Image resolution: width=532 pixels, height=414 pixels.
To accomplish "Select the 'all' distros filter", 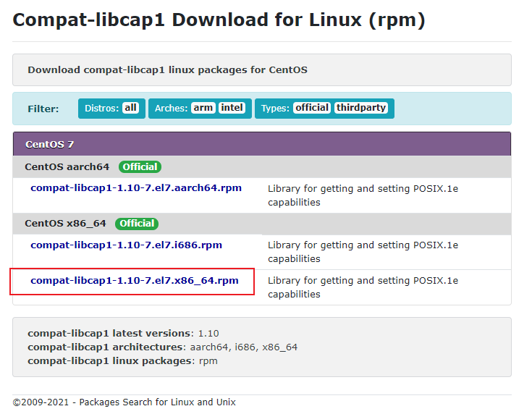I will tap(130, 108).
